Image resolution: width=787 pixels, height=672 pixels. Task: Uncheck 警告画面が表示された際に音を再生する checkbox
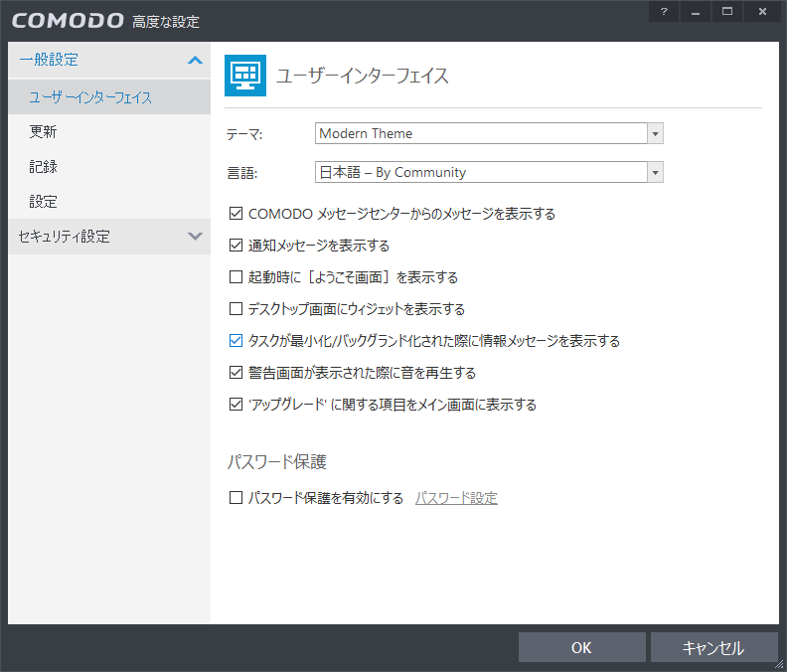(x=236, y=372)
